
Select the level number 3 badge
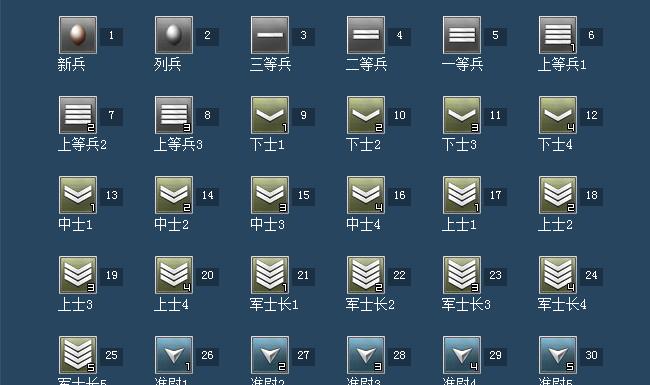tap(303, 36)
